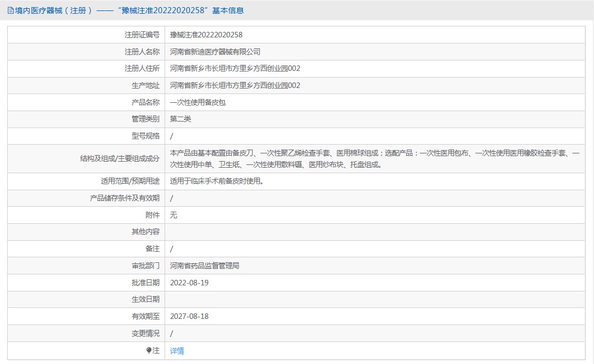594x364 pixels.
Task: Select registrant name 河南省新迪医疗器械有限公司
Action: pos(215,52)
